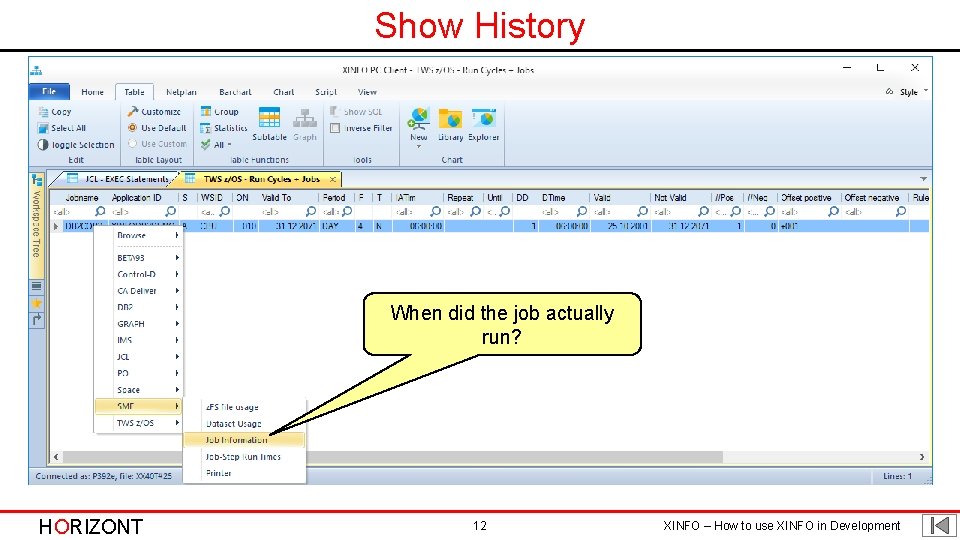Click the Select All icon

pyautogui.click(x=43, y=128)
